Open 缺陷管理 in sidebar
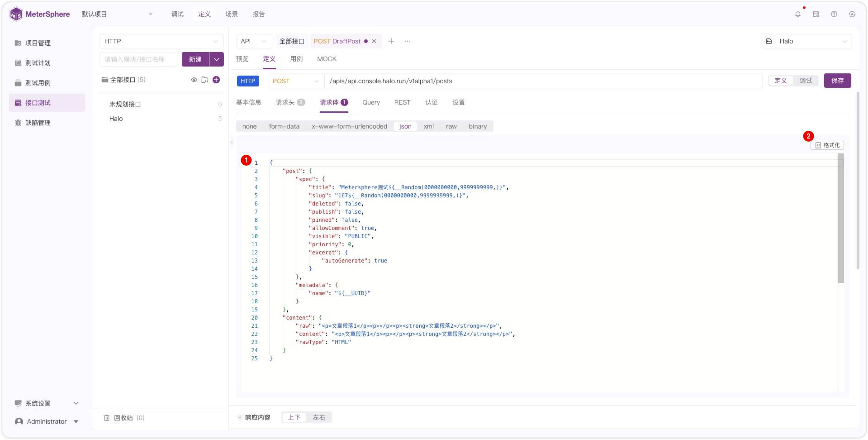 (47, 123)
